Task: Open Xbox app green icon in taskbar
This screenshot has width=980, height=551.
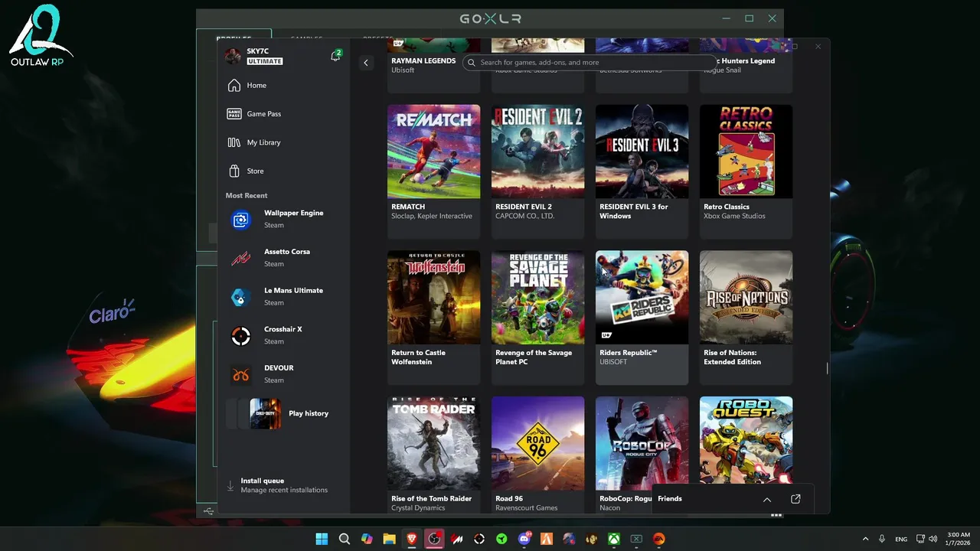Action: coord(614,539)
